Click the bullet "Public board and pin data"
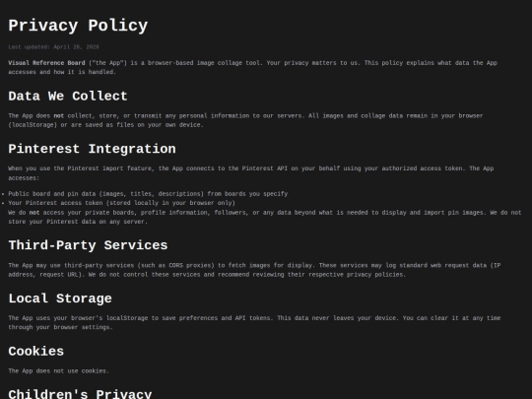The image size is (532, 399). pyautogui.click(x=148, y=194)
